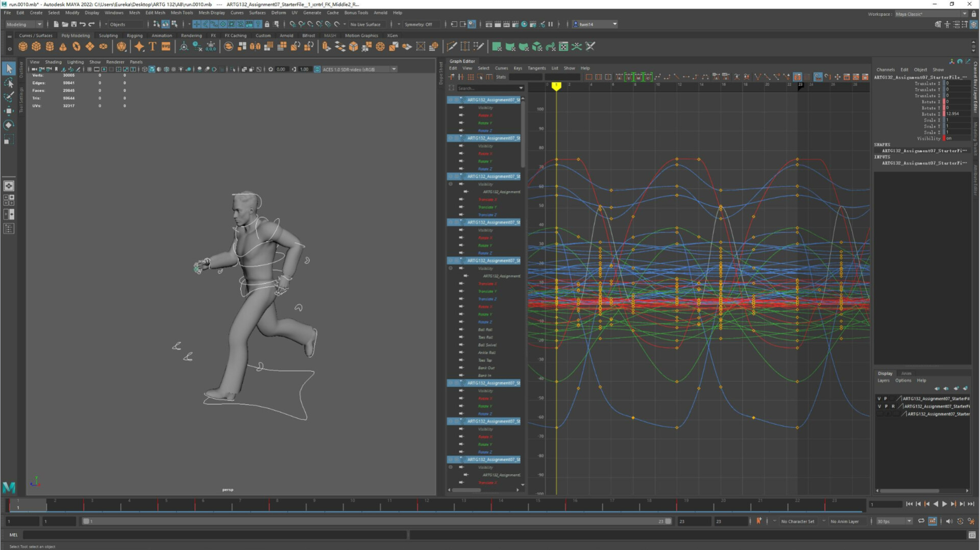980x550 pixels.
Task: Select the polygon sphere tool on the Poly Modeling shelf
Action: [x=22, y=46]
